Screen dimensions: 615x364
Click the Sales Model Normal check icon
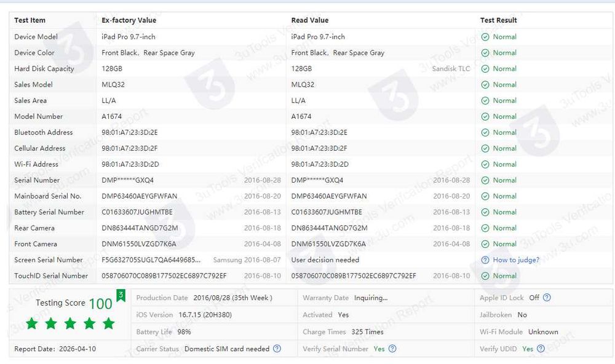[x=485, y=85]
